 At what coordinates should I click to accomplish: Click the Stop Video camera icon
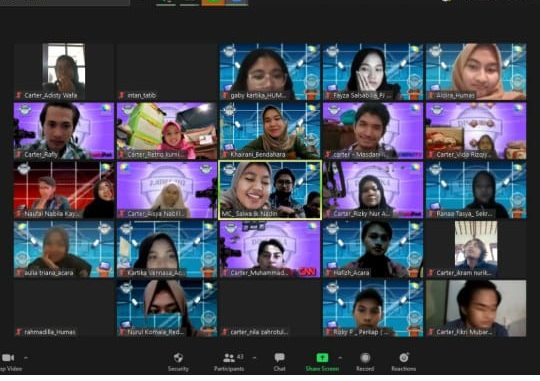[x=8, y=358]
